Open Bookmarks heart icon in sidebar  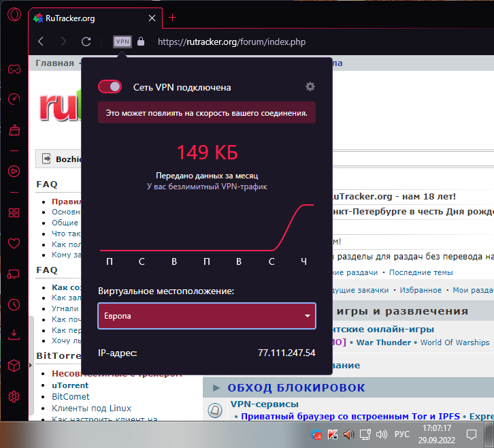pos(14,243)
